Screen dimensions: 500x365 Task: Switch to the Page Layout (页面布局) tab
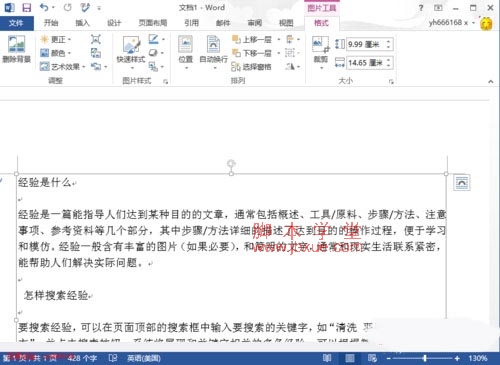(153, 23)
